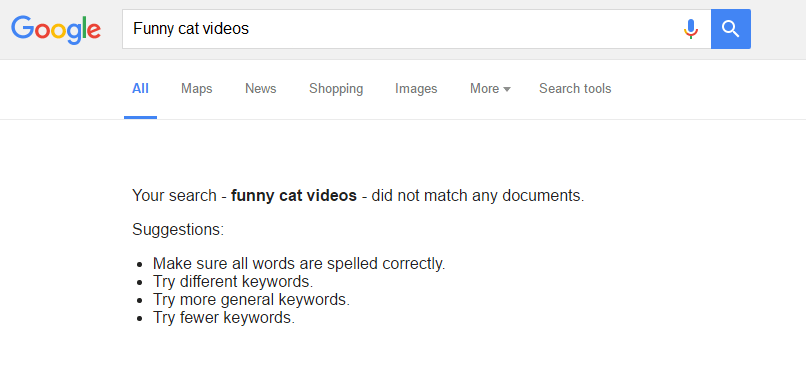
Task: Start voice search with the microphone icon
Action: (x=691, y=29)
